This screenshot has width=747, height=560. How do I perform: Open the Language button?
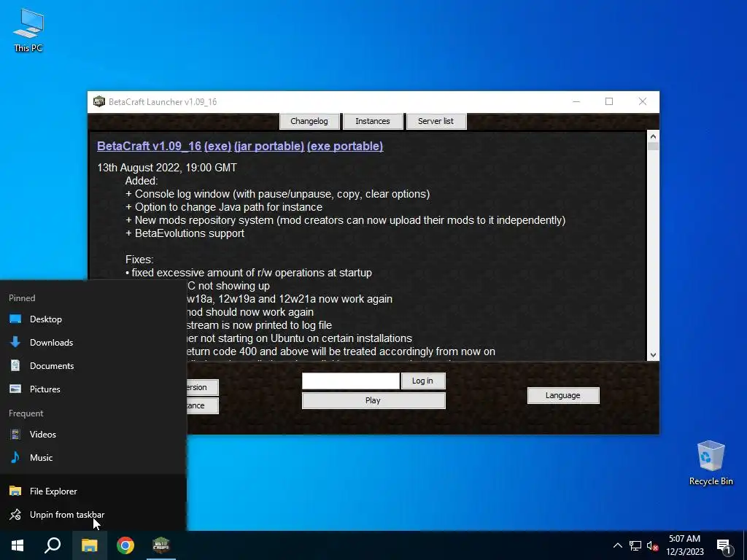(563, 395)
